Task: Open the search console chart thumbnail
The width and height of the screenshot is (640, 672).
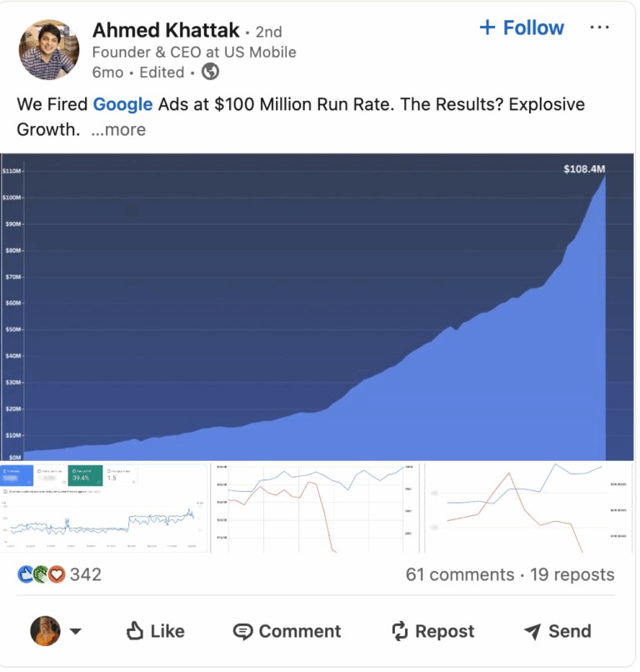Action: click(104, 508)
